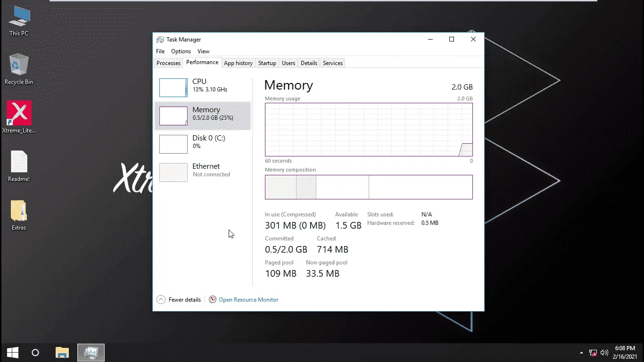Switch to the App history tab
Image resolution: width=644 pixels, height=362 pixels.
coord(238,63)
